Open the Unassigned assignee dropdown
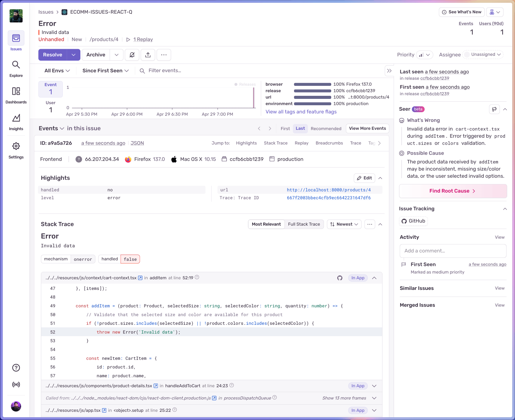515x420 pixels. (483, 55)
